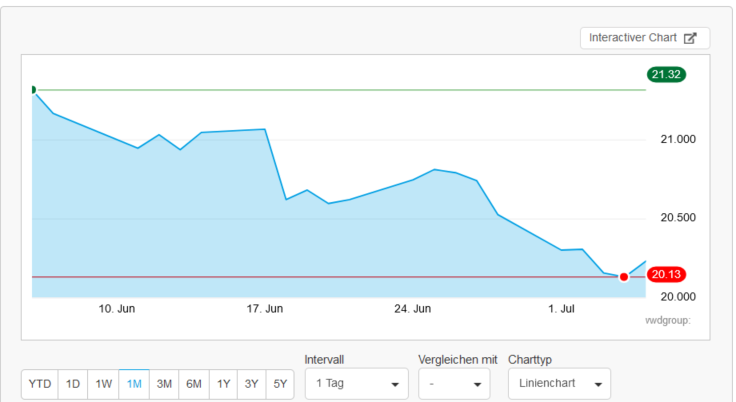Viewport: 736px width, 402px height.
Task: Select the 1Y time range
Action: [x=224, y=384]
